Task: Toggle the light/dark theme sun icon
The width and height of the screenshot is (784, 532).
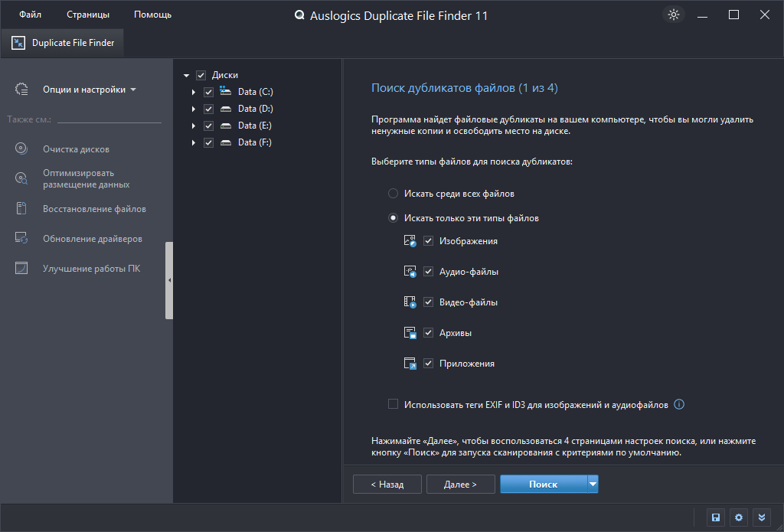Action: click(674, 15)
